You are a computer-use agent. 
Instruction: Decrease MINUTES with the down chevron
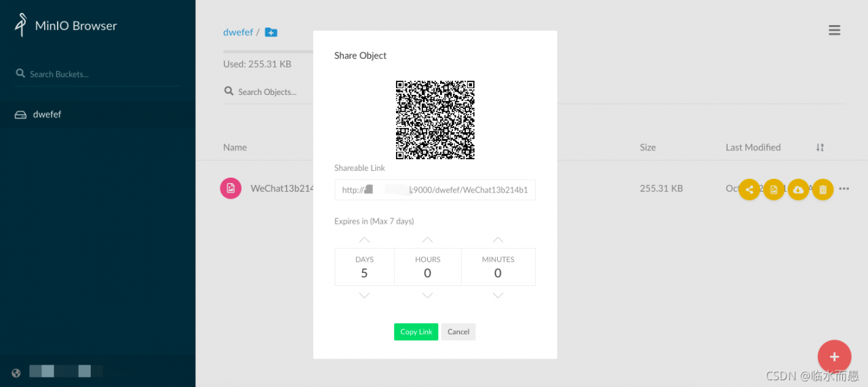498,296
